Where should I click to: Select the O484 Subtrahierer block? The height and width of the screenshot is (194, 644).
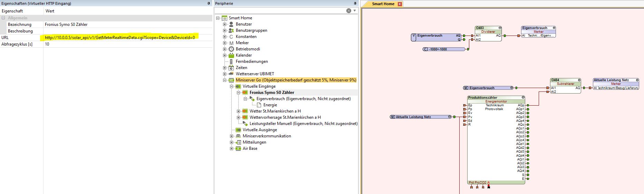click(x=566, y=86)
